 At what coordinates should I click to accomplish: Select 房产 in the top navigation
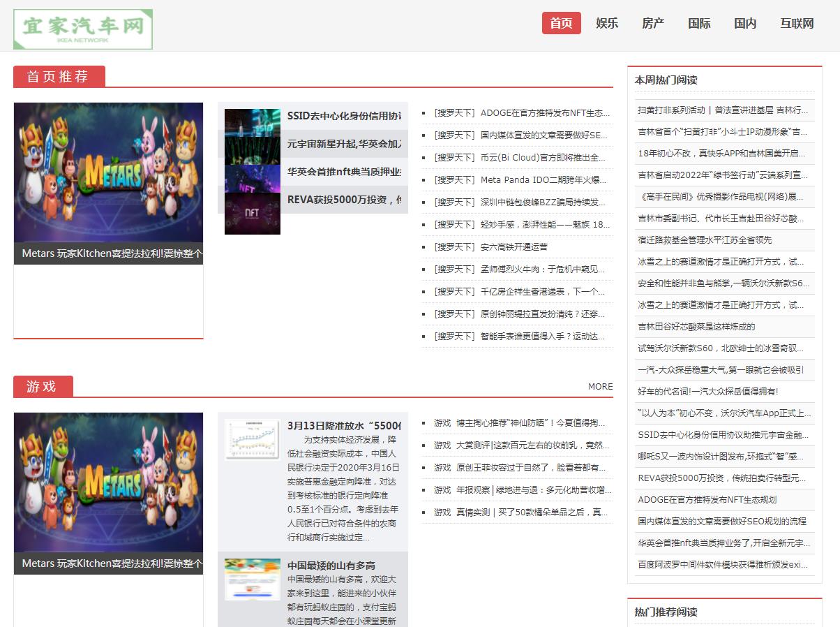click(653, 23)
